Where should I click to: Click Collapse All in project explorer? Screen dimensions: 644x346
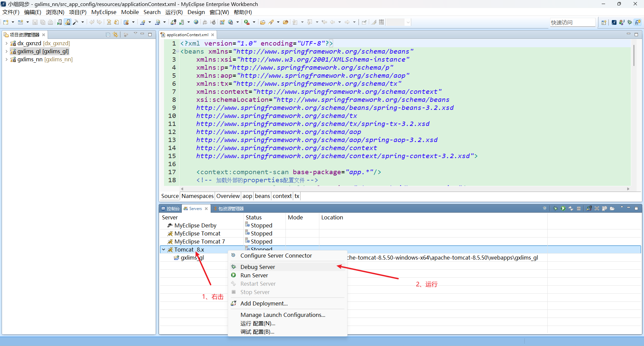click(108, 34)
